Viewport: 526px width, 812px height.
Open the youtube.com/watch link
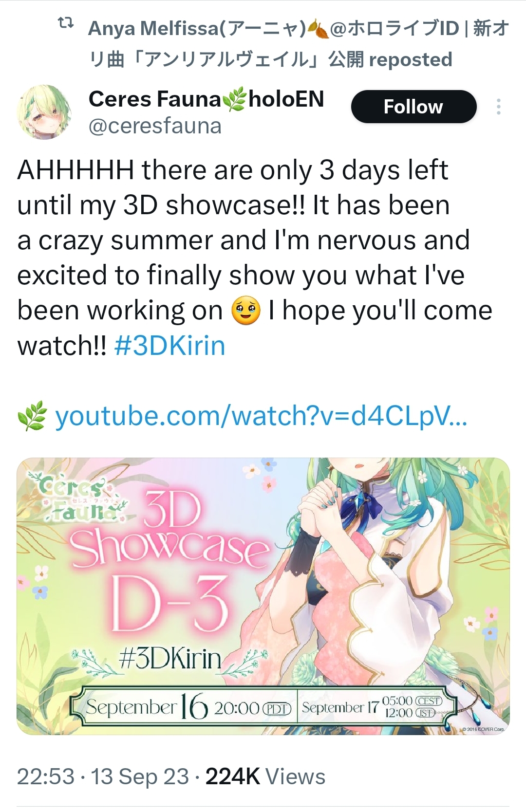point(261,416)
